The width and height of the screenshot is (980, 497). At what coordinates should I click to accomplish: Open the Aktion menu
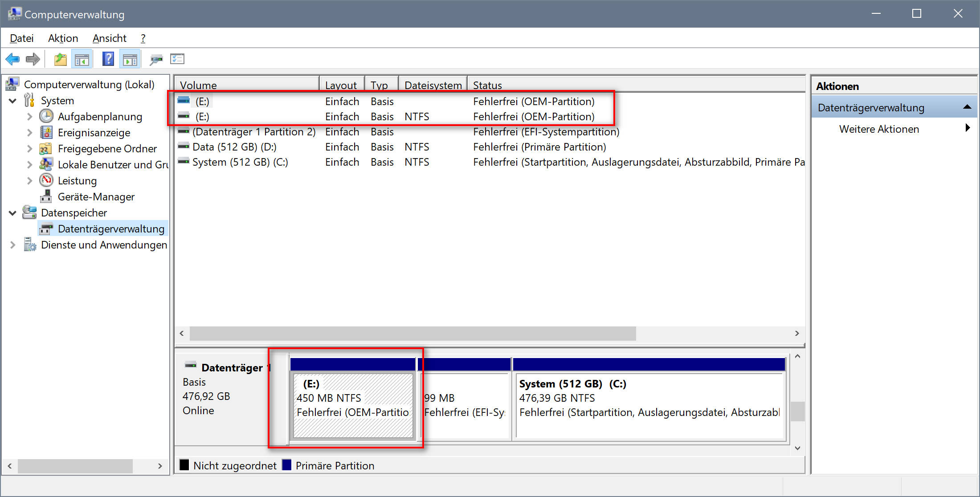(x=63, y=38)
